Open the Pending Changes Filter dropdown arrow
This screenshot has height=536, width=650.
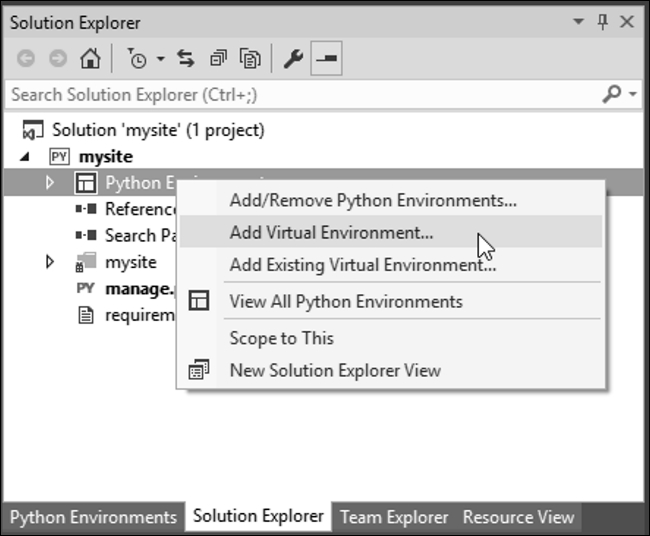tap(160, 59)
